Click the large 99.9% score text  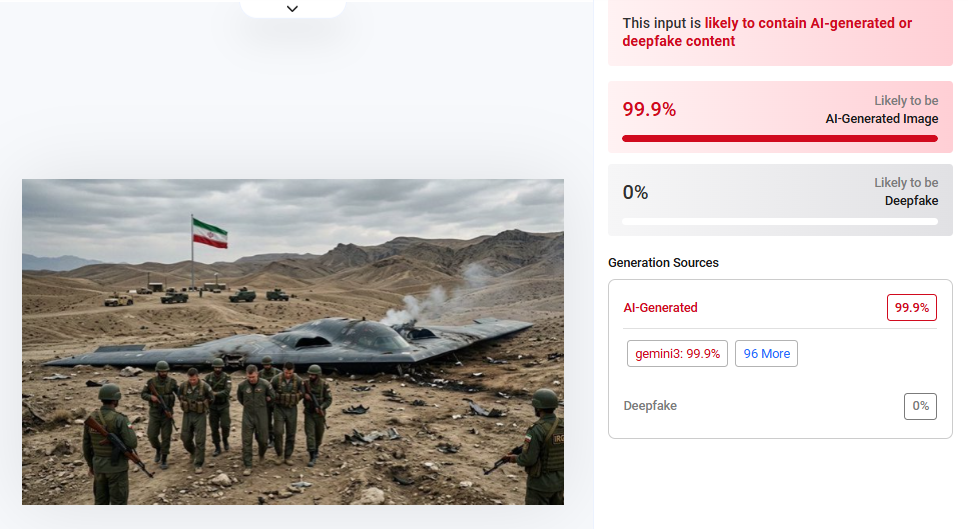[x=649, y=109]
